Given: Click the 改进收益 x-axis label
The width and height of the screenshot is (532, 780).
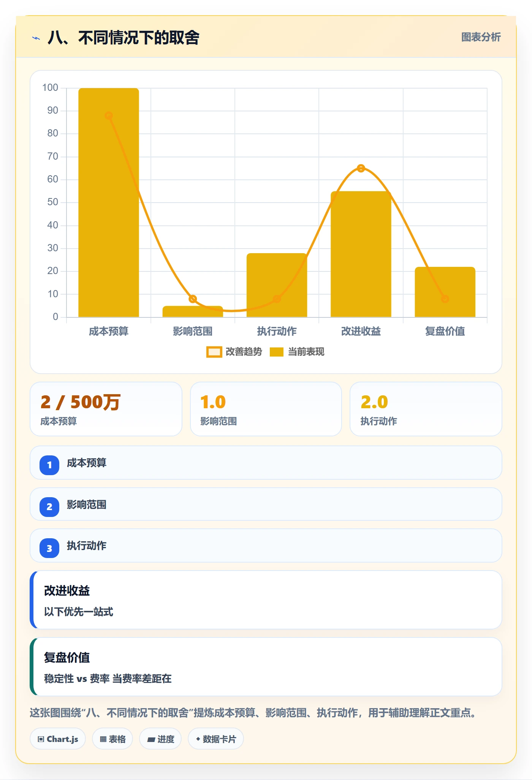Looking at the screenshot, I should 361,331.
